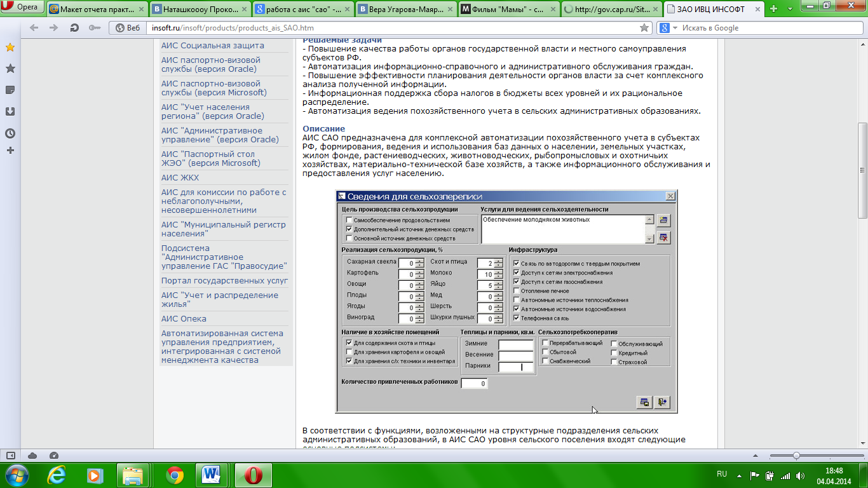Open the АИС ЖКХ link
Viewport: 868px width, 488px height.
point(180,178)
